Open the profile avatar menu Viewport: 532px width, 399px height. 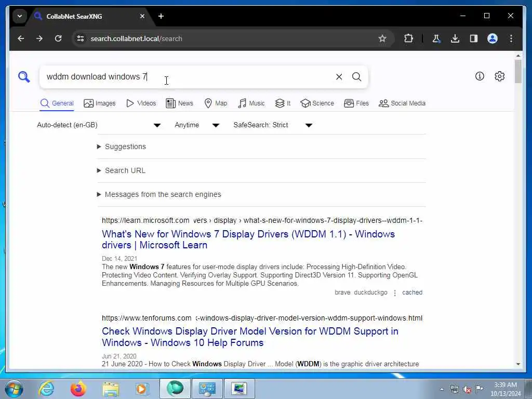[x=493, y=38]
